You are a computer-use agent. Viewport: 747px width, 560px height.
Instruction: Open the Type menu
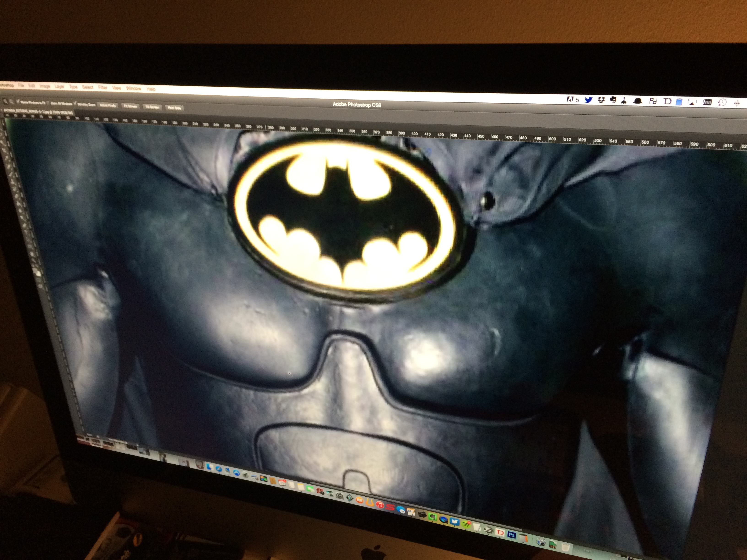pyautogui.click(x=73, y=87)
